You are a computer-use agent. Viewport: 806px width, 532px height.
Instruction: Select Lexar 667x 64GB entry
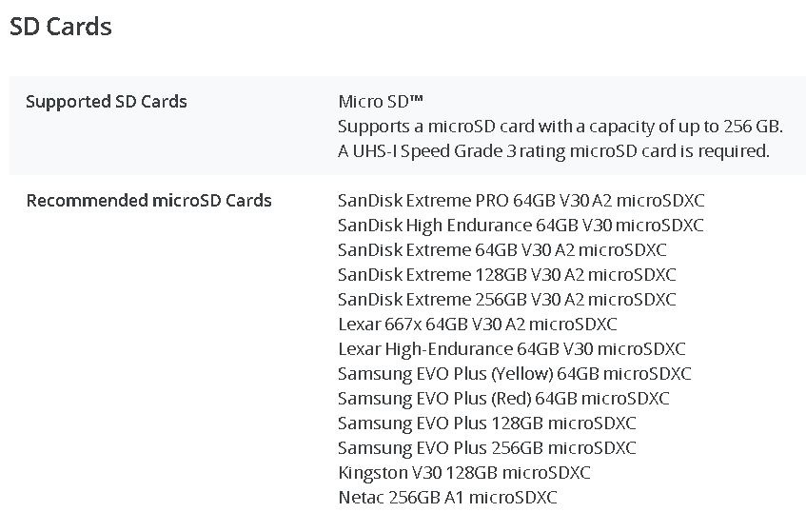pos(478,325)
